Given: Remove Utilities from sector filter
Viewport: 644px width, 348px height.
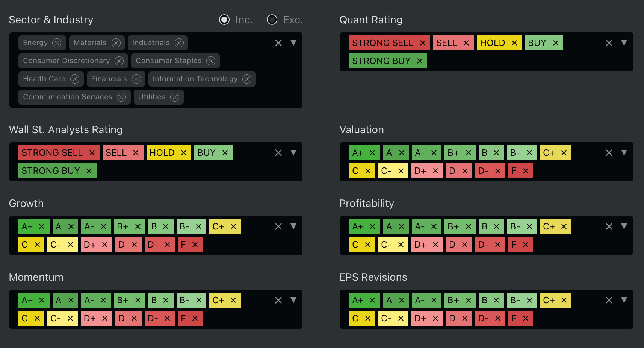Looking at the screenshot, I should click(x=175, y=97).
